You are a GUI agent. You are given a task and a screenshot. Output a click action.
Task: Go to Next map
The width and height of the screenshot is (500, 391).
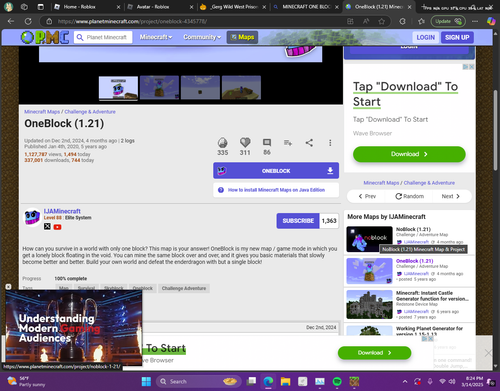451,196
